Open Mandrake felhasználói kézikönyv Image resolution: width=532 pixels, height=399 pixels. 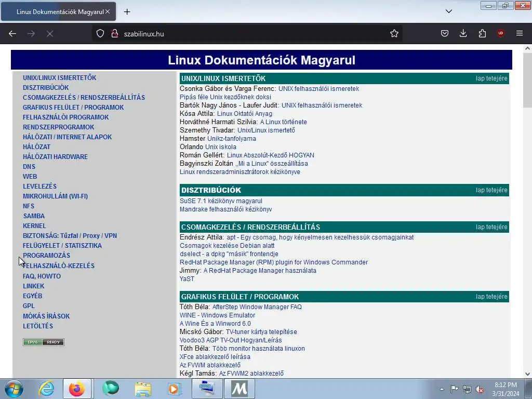click(x=225, y=209)
